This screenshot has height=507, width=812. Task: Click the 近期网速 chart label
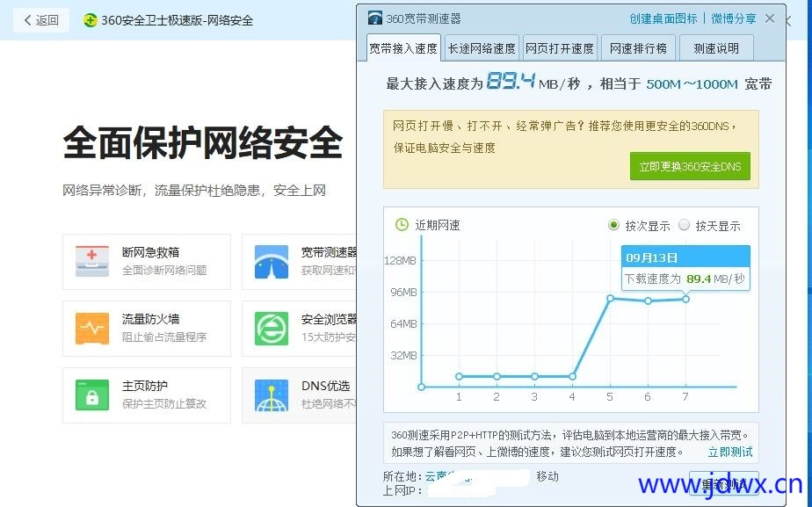(438, 225)
